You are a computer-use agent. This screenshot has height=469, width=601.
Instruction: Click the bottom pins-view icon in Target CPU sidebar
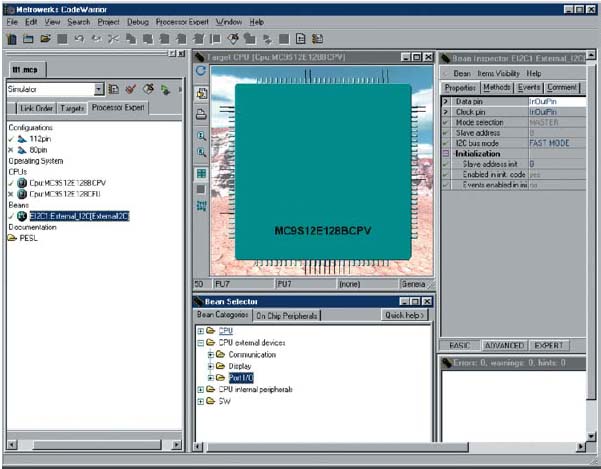201,206
